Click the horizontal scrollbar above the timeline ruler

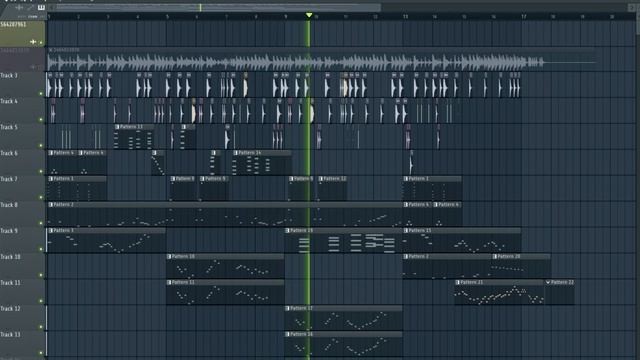[x=218, y=7]
